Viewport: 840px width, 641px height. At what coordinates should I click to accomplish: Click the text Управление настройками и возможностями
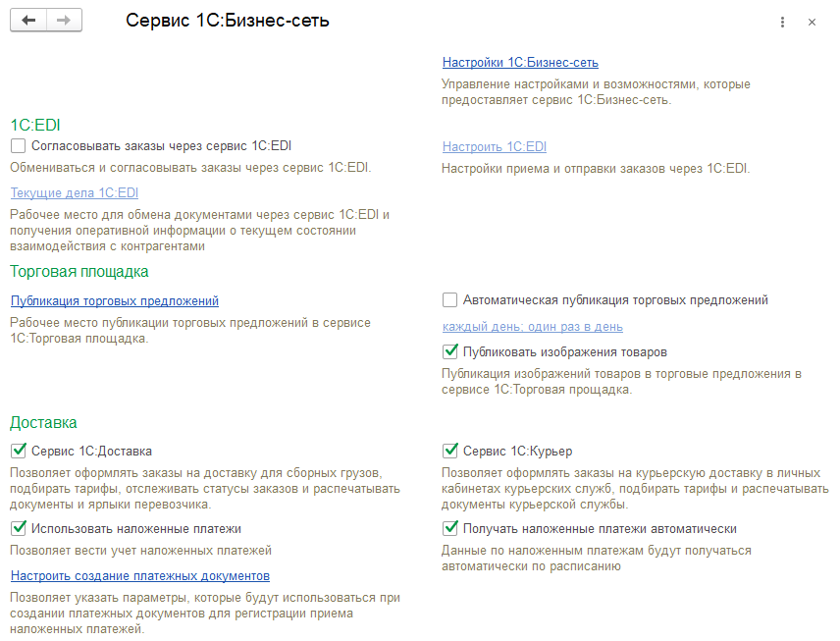(596, 92)
